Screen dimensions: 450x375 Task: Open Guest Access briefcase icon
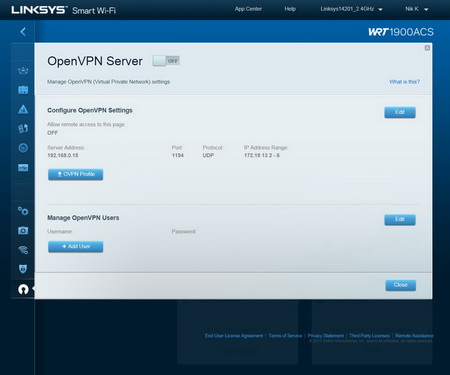(23, 90)
